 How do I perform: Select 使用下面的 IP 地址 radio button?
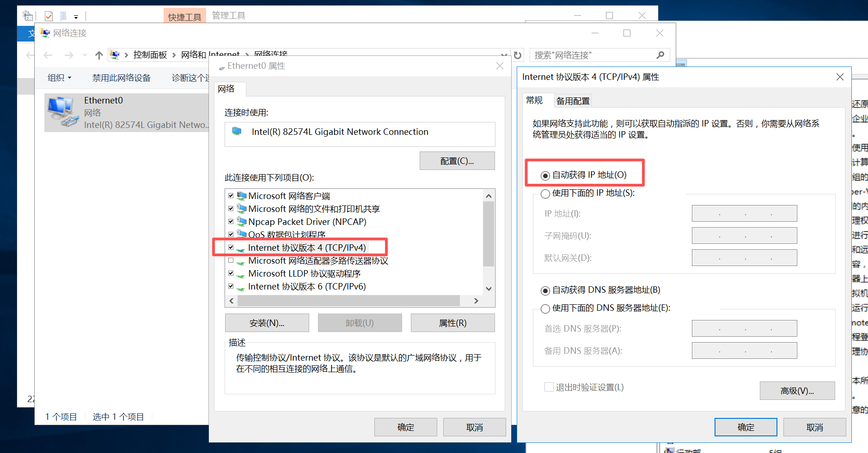coord(545,194)
